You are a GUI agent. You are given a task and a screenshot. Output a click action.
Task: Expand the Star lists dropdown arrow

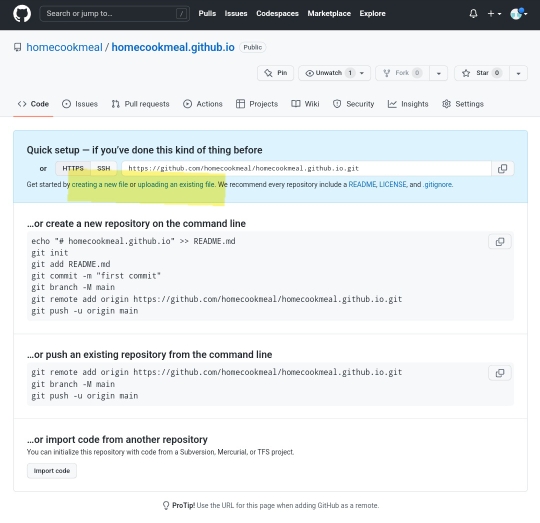click(x=518, y=73)
